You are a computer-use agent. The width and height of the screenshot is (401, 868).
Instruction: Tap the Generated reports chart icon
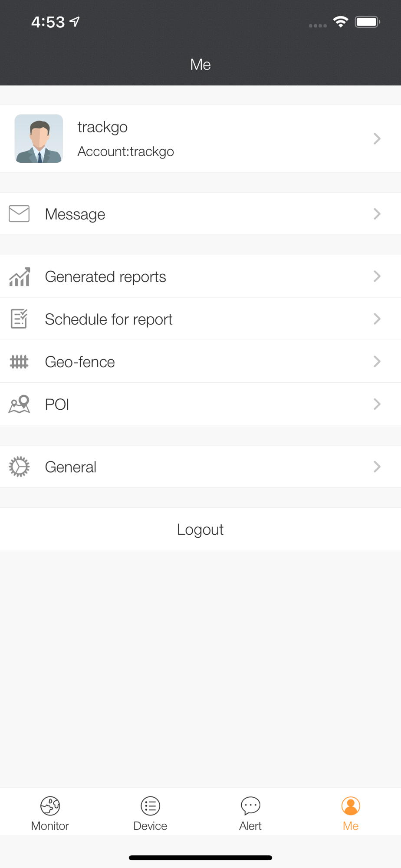coord(20,276)
